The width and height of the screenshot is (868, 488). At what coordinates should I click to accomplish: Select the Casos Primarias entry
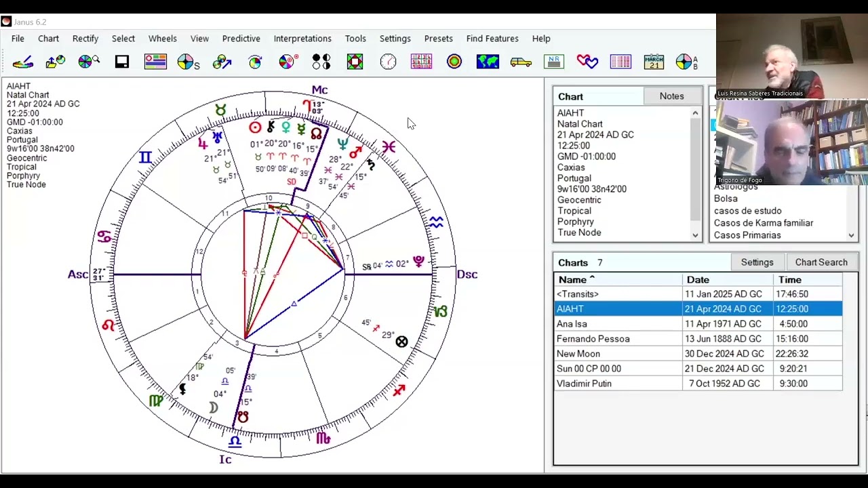(x=747, y=235)
